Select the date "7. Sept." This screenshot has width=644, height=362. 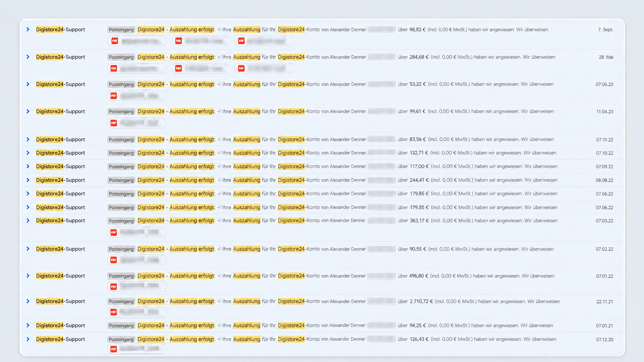605,30
